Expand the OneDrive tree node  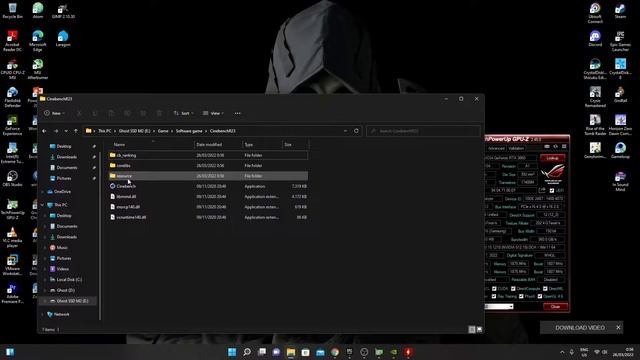(42, 191)
